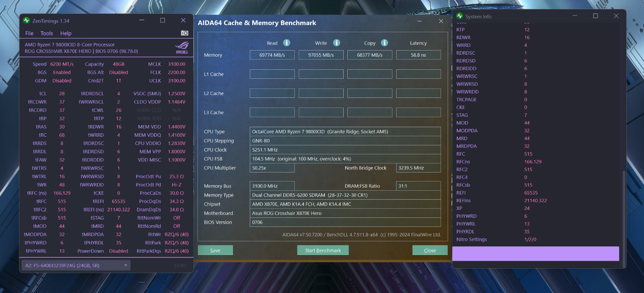Click the MCLK value 3100.00
The width and height of the screenshot is (644, 293).
(177, 64)
